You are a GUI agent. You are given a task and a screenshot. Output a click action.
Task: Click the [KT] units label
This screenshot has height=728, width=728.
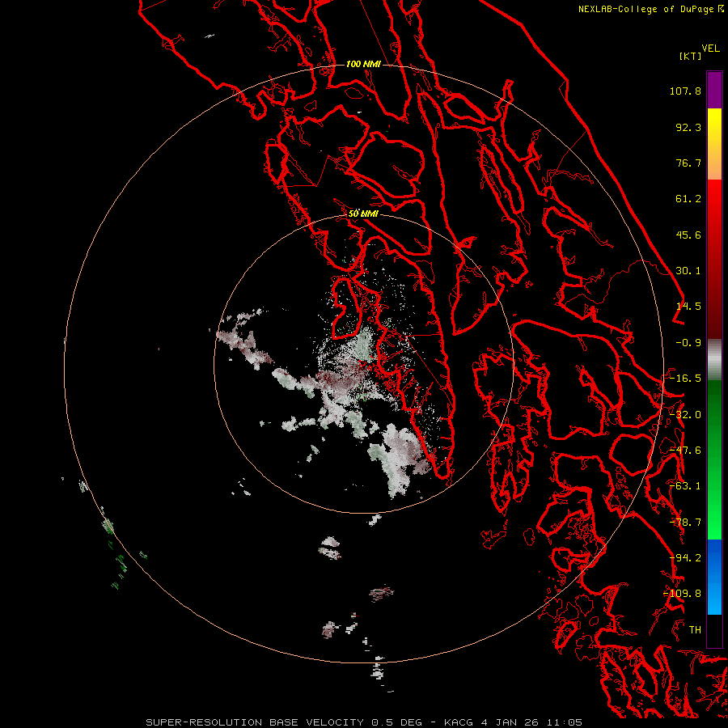691,56
